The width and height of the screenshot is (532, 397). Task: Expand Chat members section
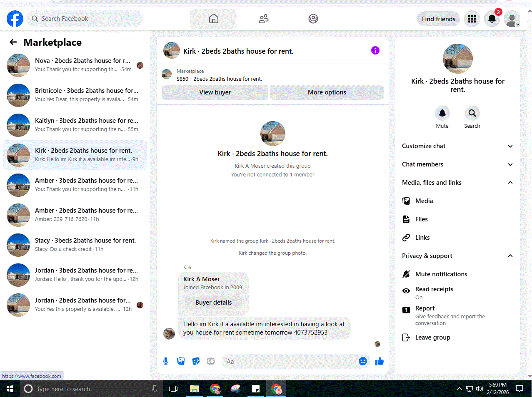pos(457,164)
